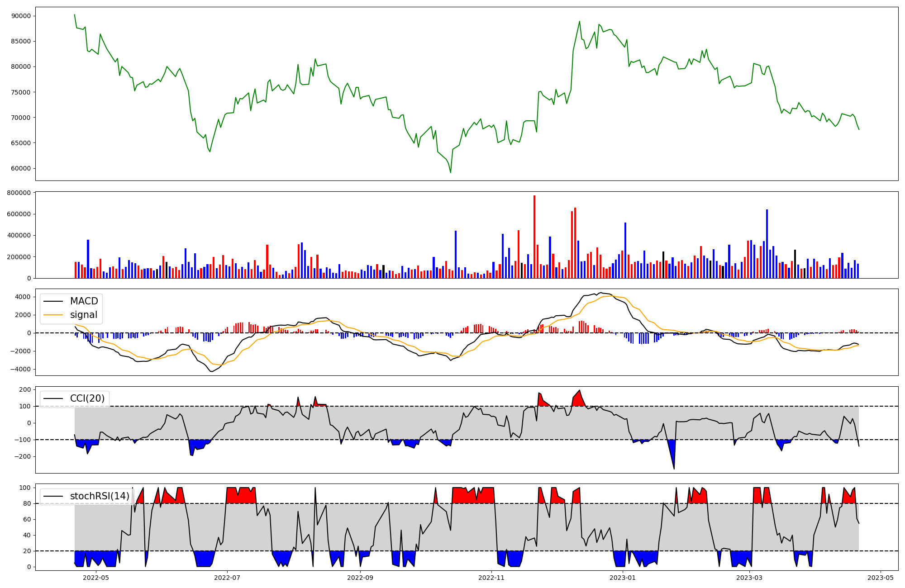Screen dimensions: 905x588
Task: Click the MACD legend label
Action: [84, 301]
